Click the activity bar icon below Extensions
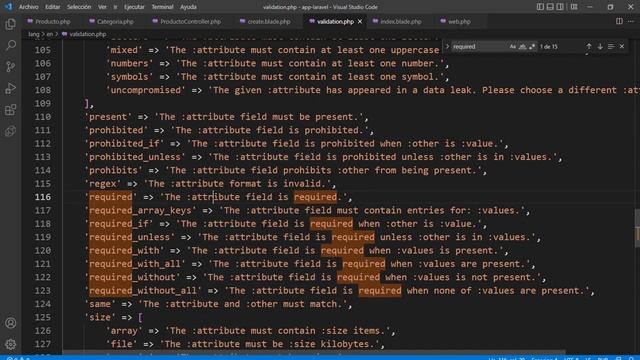 11,131
